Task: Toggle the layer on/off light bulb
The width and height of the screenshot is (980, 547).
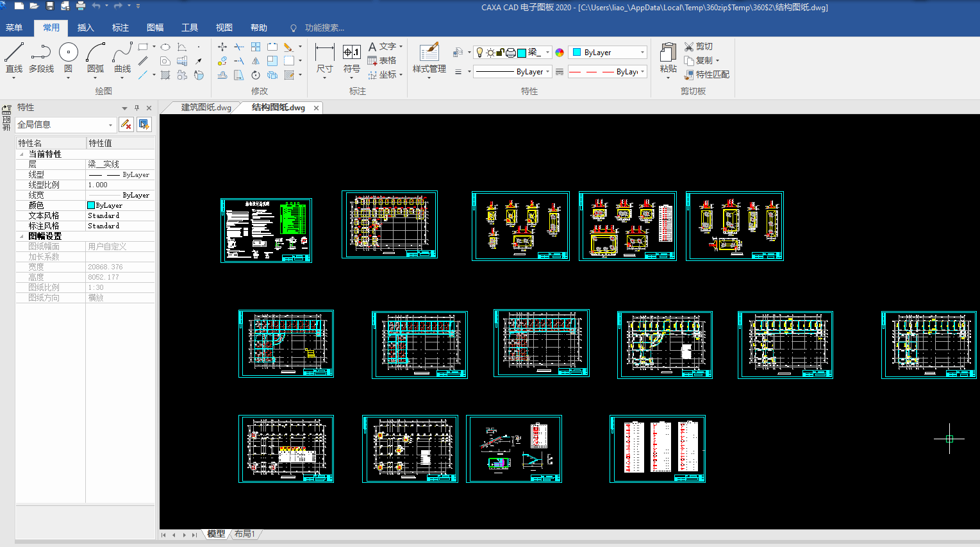Action: point(479,53)
